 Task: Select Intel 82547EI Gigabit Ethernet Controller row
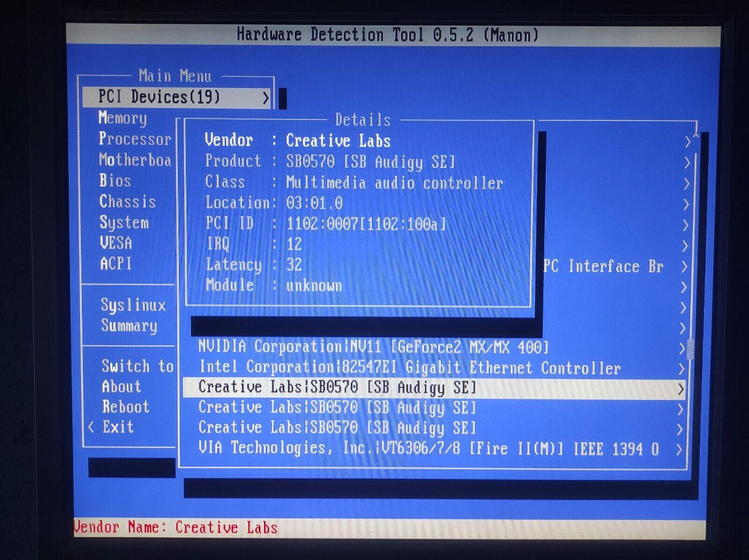(409, 367)
